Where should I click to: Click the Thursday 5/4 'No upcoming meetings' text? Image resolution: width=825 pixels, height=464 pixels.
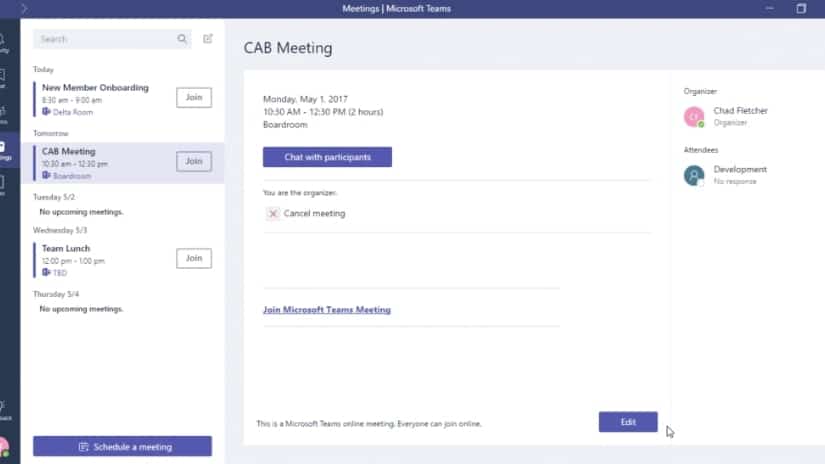[82, 309]
